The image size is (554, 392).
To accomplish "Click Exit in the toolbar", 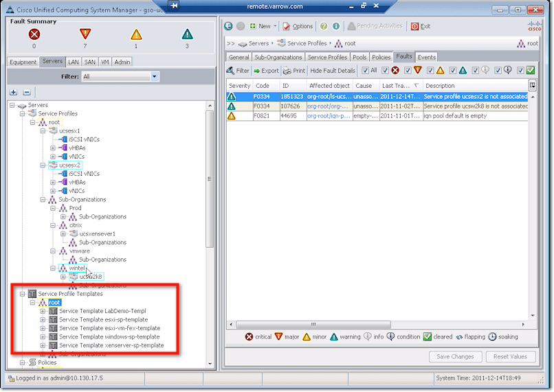I will pyautogui.click(x=421, y=26).
